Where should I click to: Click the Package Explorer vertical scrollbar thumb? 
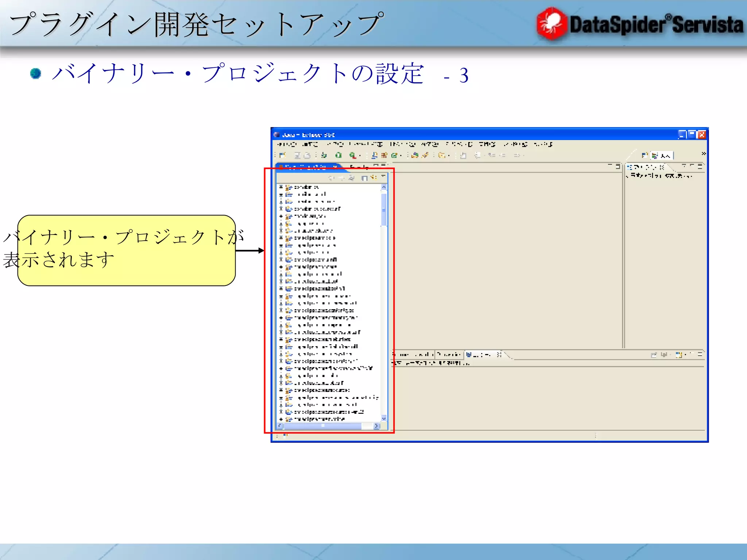click(x=384, y=210)
